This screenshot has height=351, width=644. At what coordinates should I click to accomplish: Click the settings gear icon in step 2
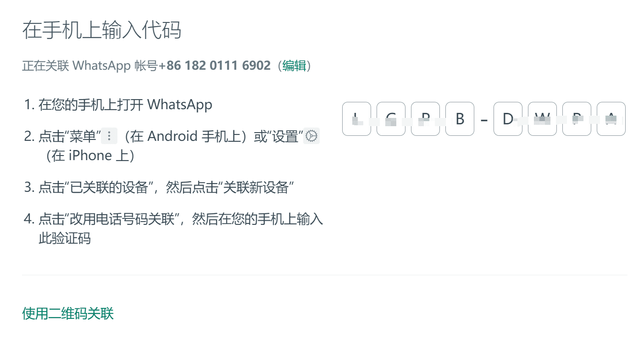tap(312, 136)
